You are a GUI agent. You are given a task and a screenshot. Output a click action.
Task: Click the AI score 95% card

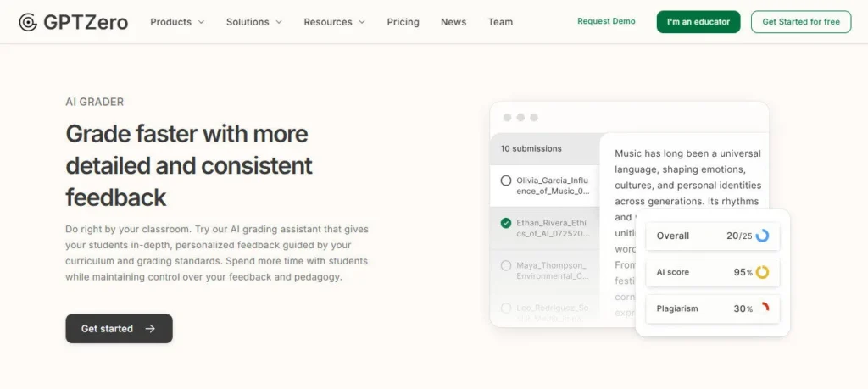pyautogui.click(x=712, y=272)
